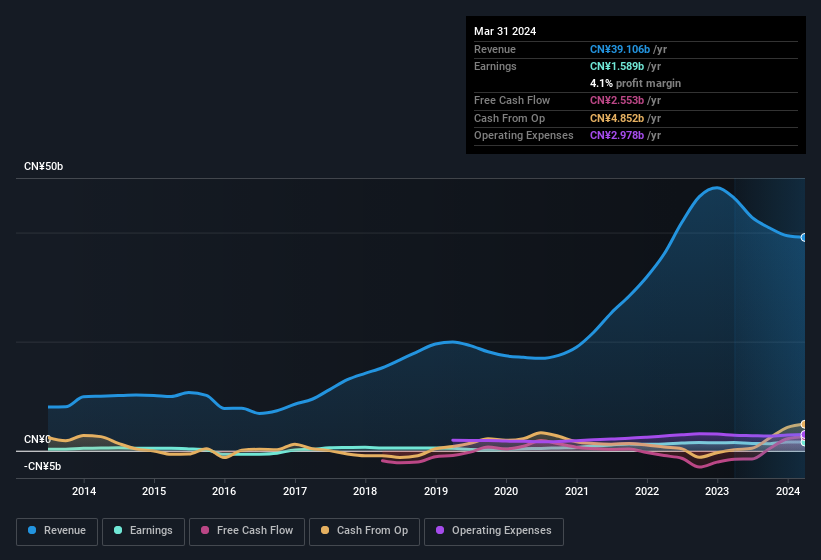Click the CN¥0 y-axis label
The width and height of the screenshot is (821, 560).
pyautogui.click(x=37, y=439)
